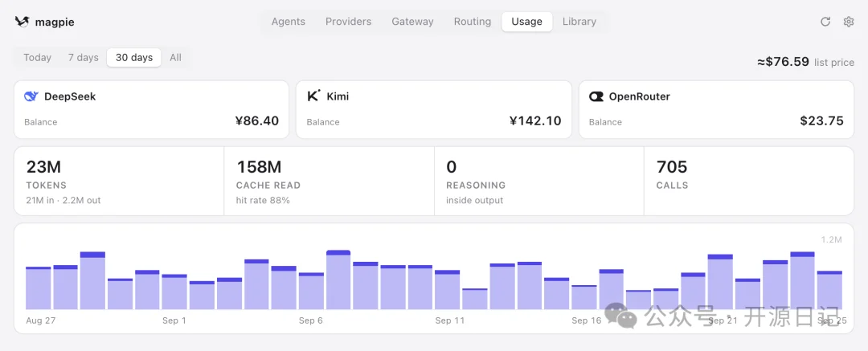Click the chart bar above Sep 16
868x351 pixels.
pos(584,297)
